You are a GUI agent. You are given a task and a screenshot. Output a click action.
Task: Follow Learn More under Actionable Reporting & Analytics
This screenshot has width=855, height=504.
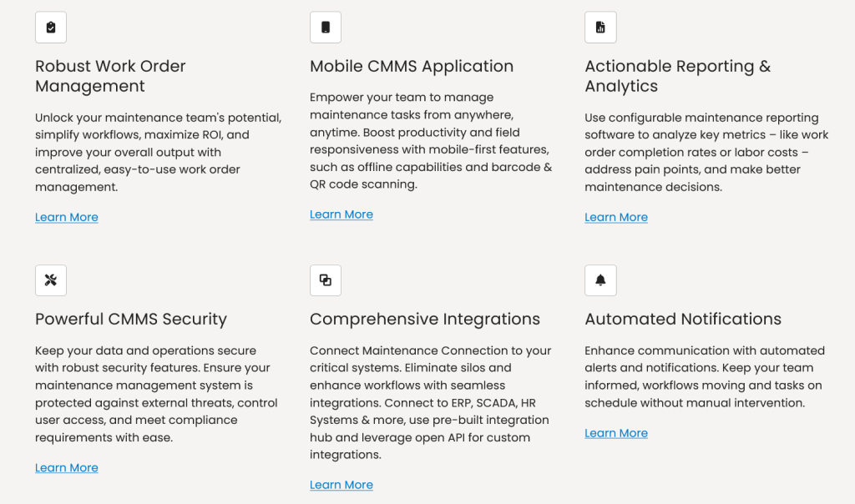click(616, 218)
